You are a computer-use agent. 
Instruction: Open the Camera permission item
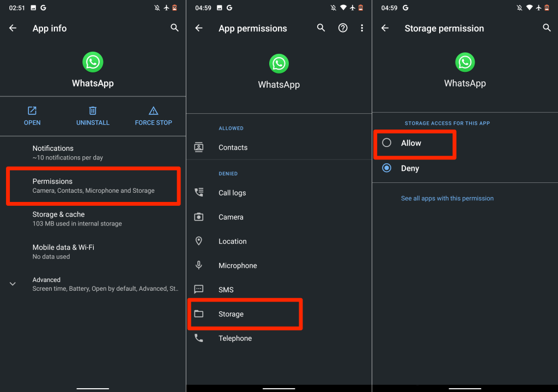point(231,217)
